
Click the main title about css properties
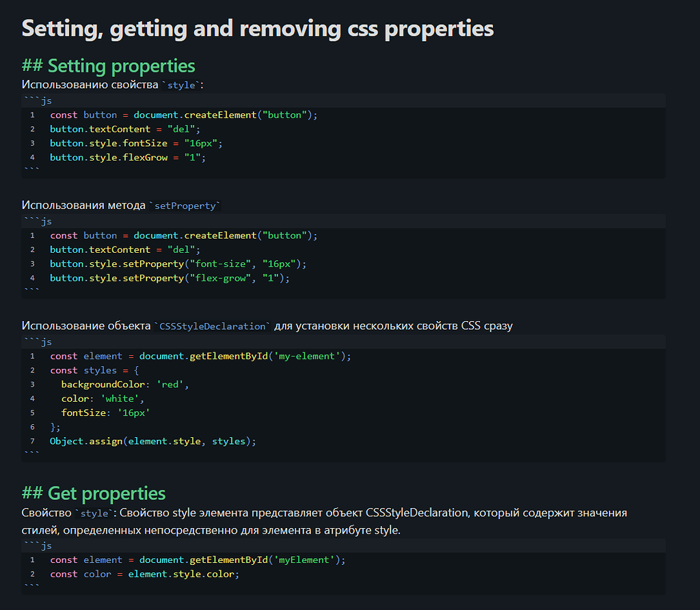[x=258, y=29]
